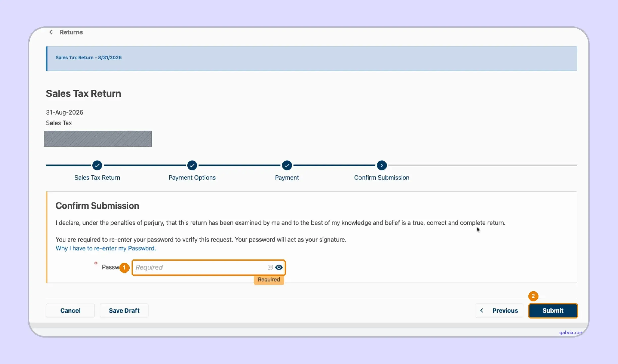Click the Save Draft button
Screen dimensions: 618x364
click(124, 310)
